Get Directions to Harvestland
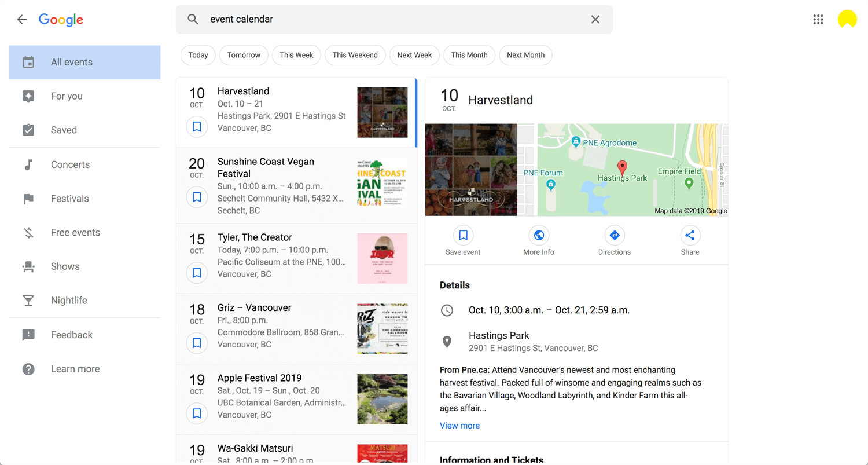 615,235
